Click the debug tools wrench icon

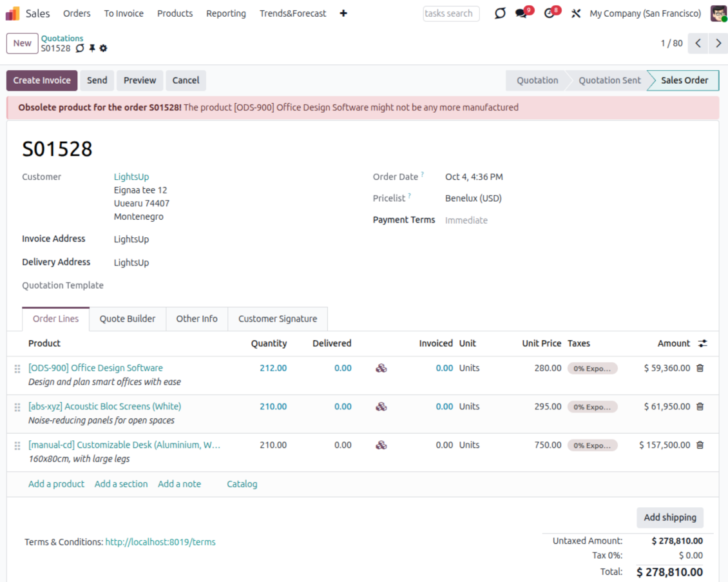pos(576,14)
